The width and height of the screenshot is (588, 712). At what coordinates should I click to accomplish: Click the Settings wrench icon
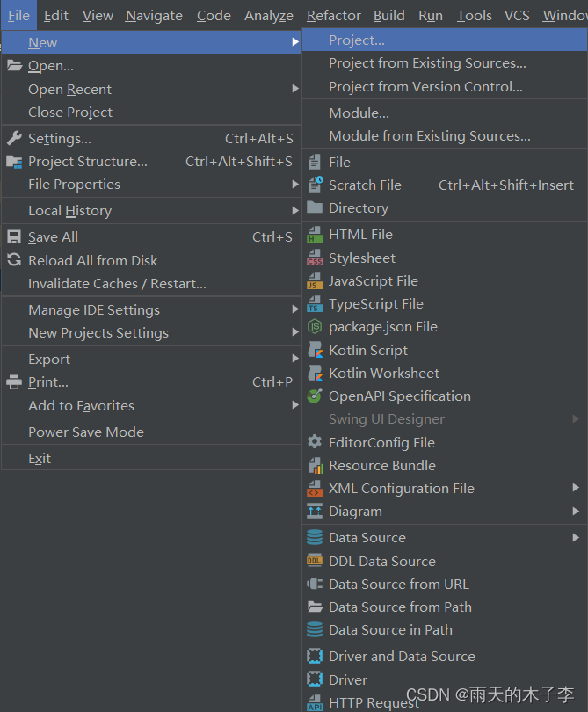(x=14, y=138)
